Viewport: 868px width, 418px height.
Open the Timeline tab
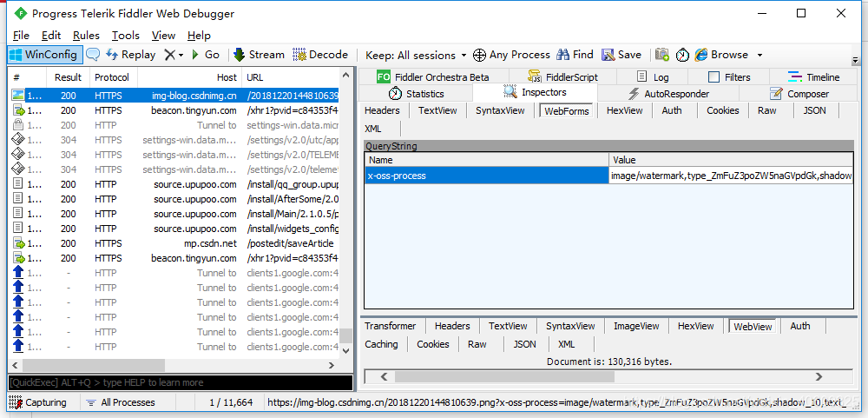pyautogui.click(x=814, y=77)
